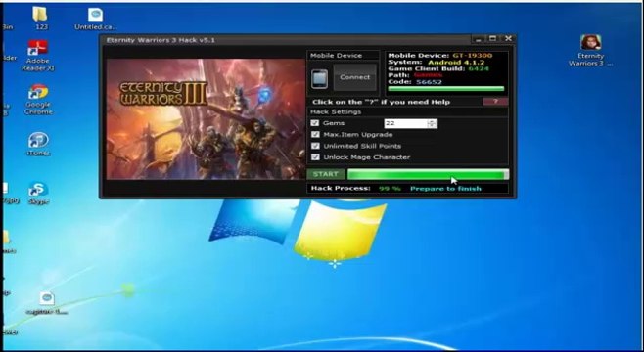Click the "99 %" hack process value
Image resolution: width=644 pixels, height=352 pixels.
click(390, 189)
